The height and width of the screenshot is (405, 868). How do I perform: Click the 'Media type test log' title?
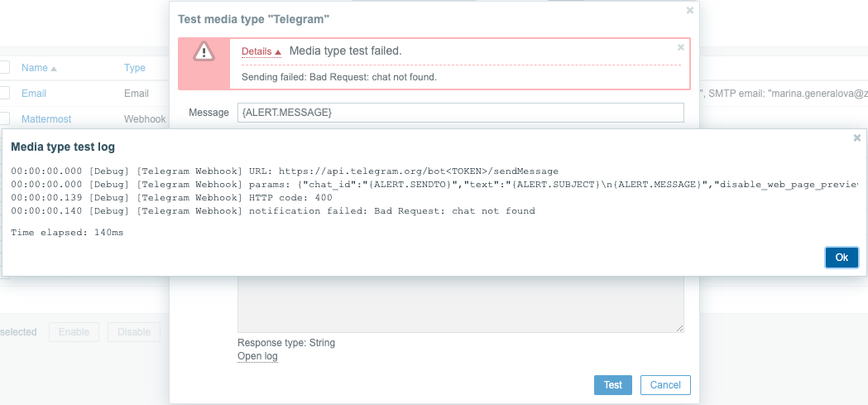tap(63, 147)
